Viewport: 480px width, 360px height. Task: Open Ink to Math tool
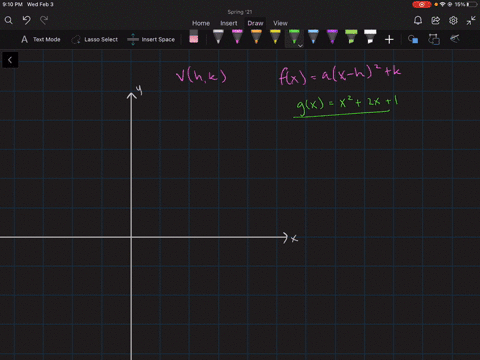coord(455,39)
